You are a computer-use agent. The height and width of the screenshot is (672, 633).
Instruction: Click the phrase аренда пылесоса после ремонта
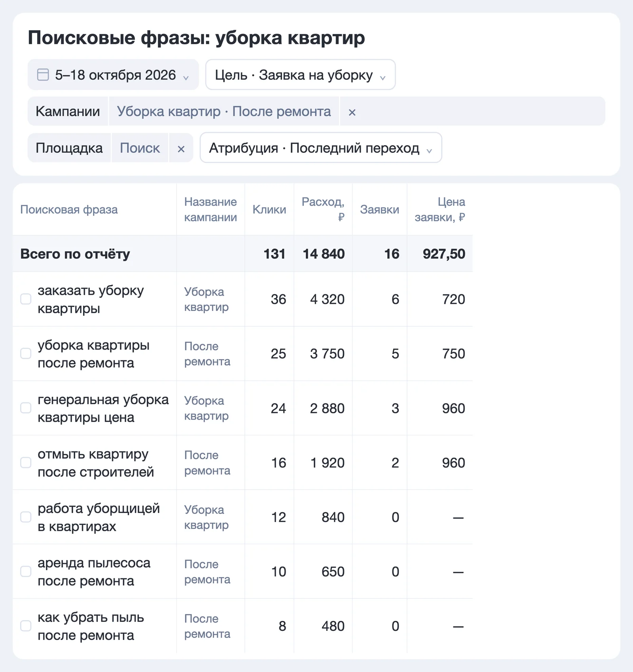(x=94, y=572)
